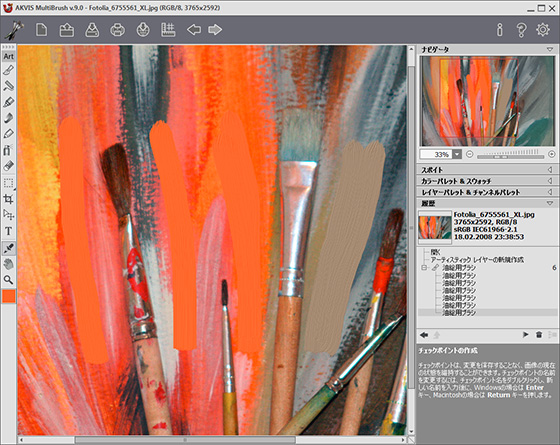This screenshot has height=445, width=560.
Task: Collapse the 油絵用ブラシ history group
Action: coord(424,268)
